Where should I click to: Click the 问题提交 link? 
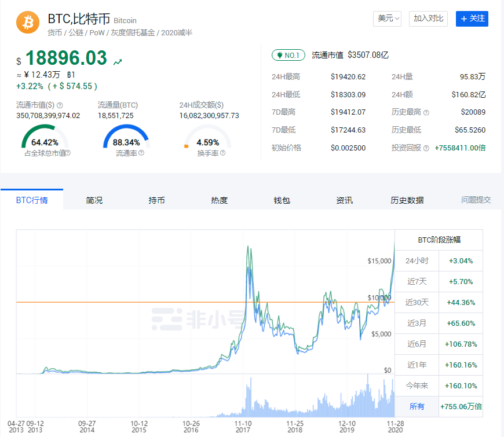pos(476,200)
